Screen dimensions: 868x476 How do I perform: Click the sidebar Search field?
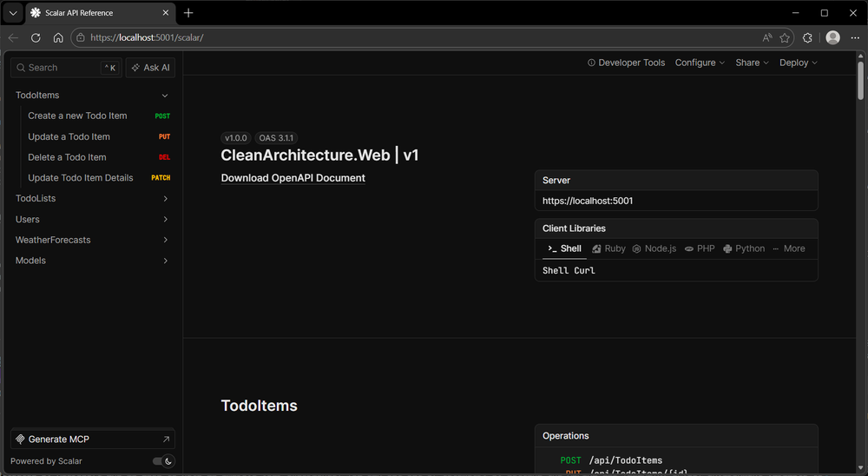tap(66, 68)
